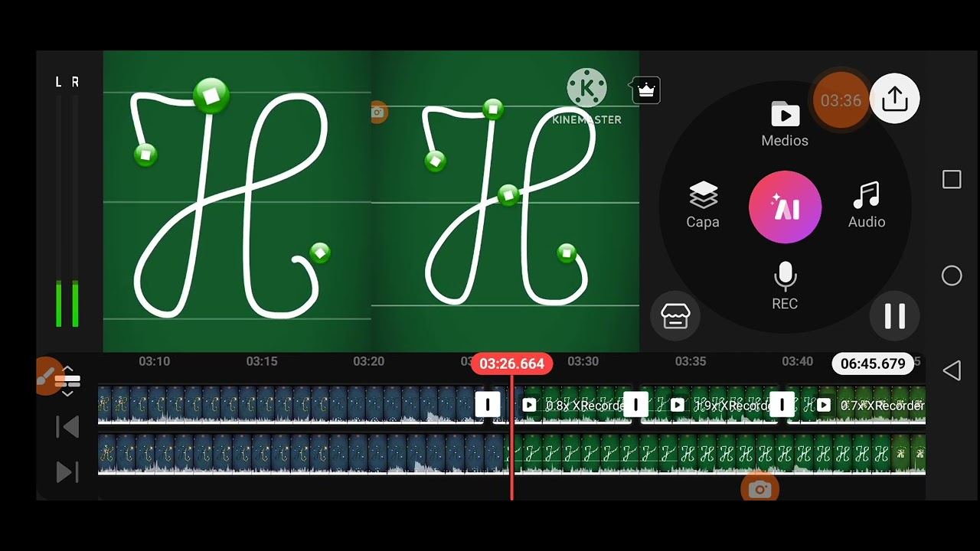The height and width of the screenshot is (551, 980).
Task: Tap the 03:26.664 playhead time label
Action: point(511,364)
